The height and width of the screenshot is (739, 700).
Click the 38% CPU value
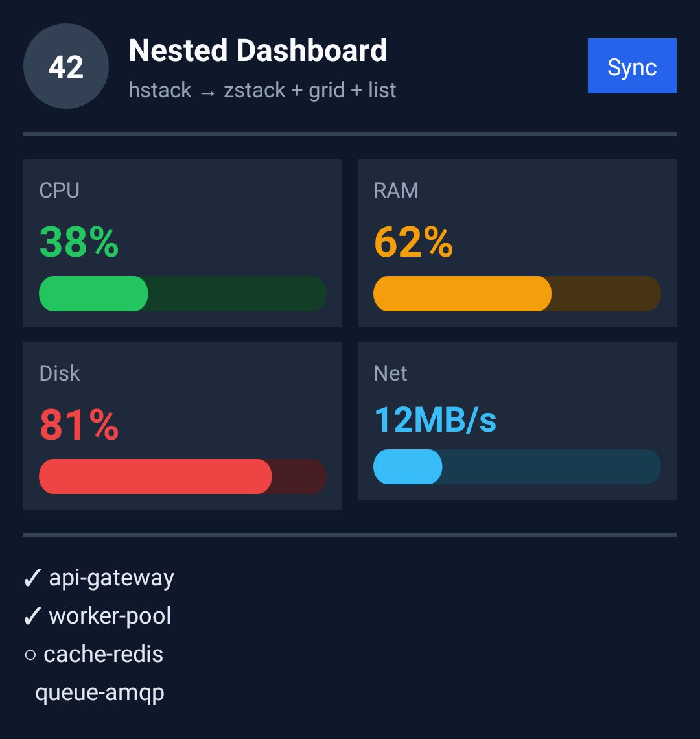(x=79, y=242)
